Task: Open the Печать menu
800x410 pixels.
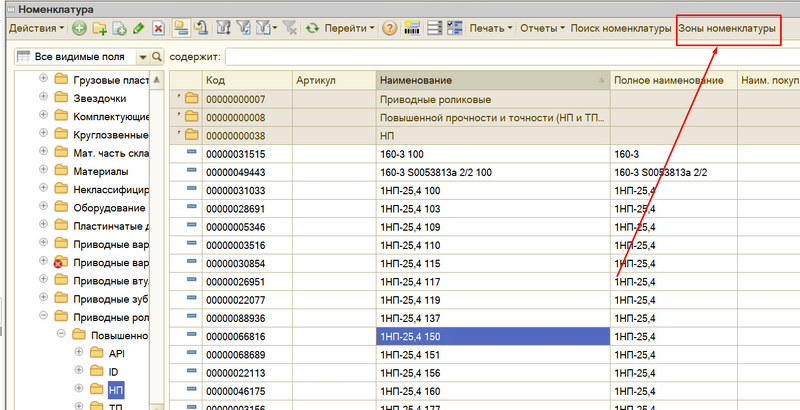Action: [x=491, y=29]
